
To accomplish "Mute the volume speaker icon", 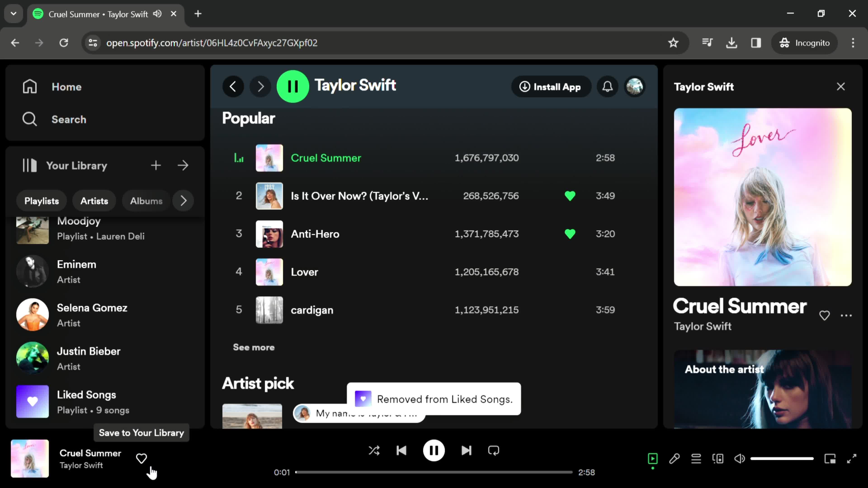I will (x=739, y=458).
